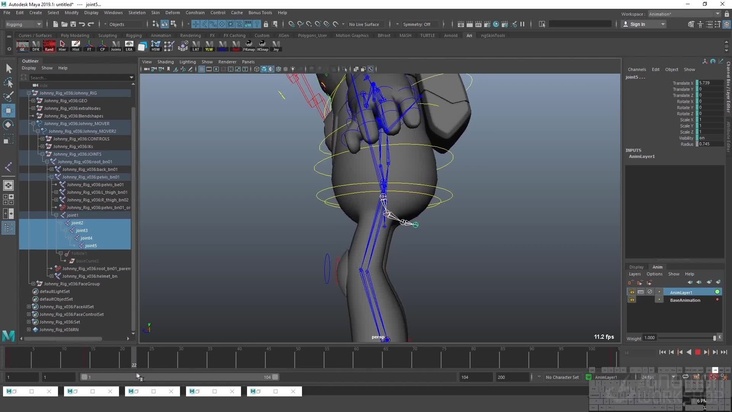Click the first shelf icon on the left
732x412 pixels.
(x=23, y=46)
